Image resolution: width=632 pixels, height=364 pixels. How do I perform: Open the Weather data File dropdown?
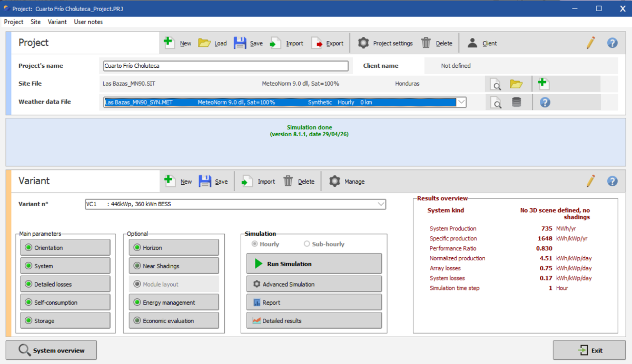pos(461,102)
